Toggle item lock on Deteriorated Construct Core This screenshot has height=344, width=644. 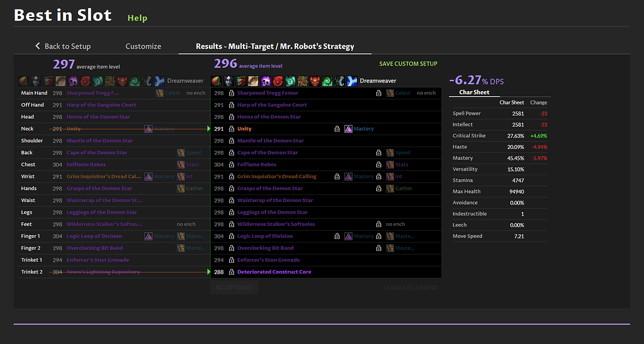232,272
